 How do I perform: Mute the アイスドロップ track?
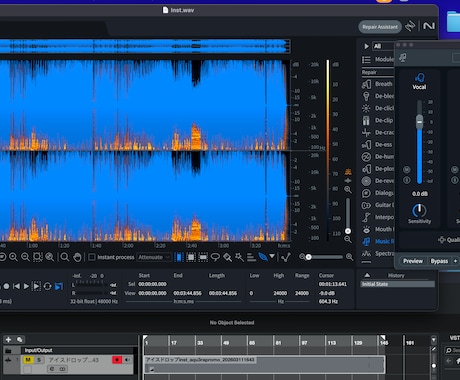[x=28, y=360]
